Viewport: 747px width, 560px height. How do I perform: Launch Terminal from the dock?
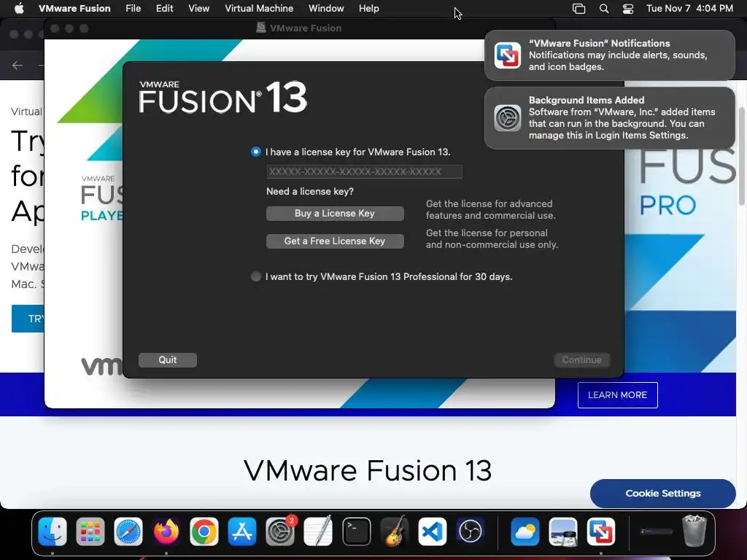(x=356, y=532)
